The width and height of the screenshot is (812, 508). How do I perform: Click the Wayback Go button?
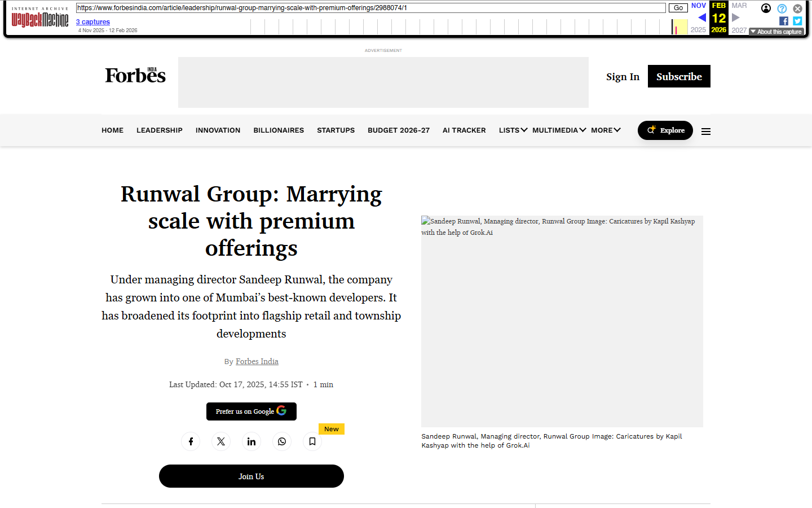(678, 8)
